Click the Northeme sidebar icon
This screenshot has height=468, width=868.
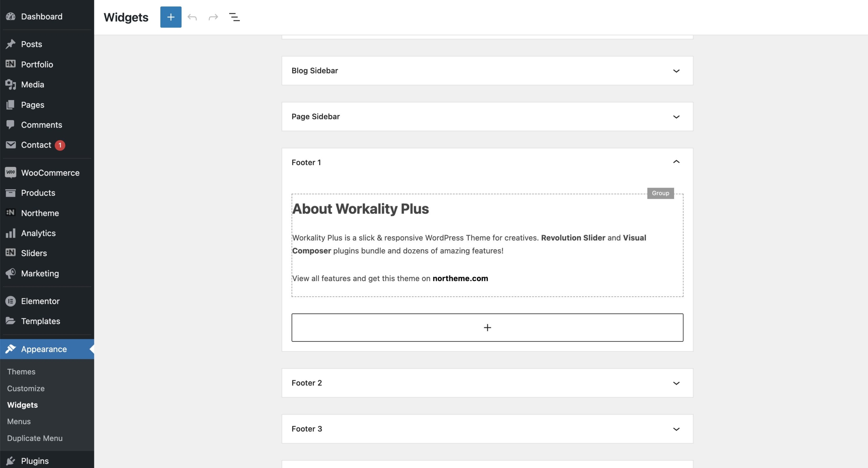pyautogui.click(x=11, y=213)
